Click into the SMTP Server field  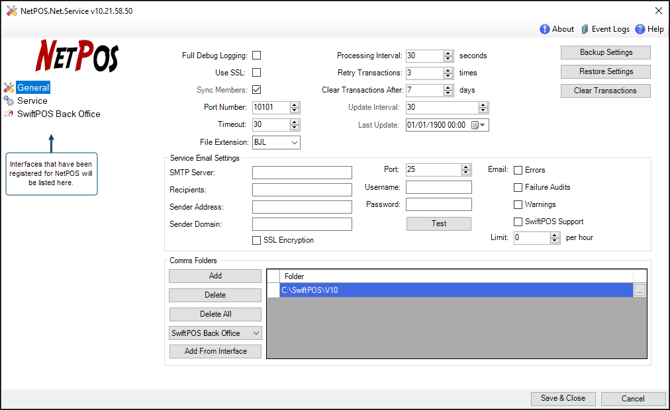301,173
